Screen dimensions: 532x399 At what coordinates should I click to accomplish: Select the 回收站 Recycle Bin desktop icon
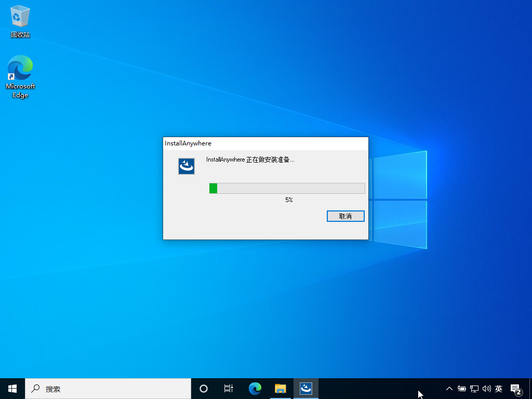(x=20, y=22)
